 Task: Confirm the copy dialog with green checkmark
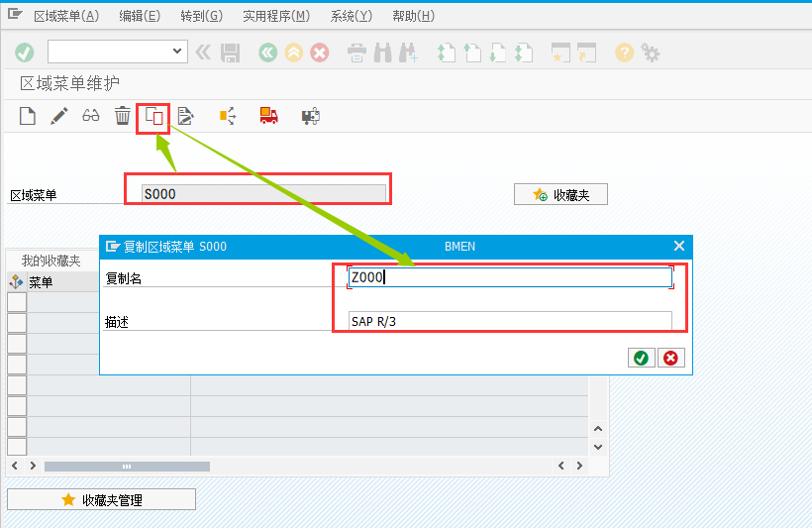[x=641, y=358]
